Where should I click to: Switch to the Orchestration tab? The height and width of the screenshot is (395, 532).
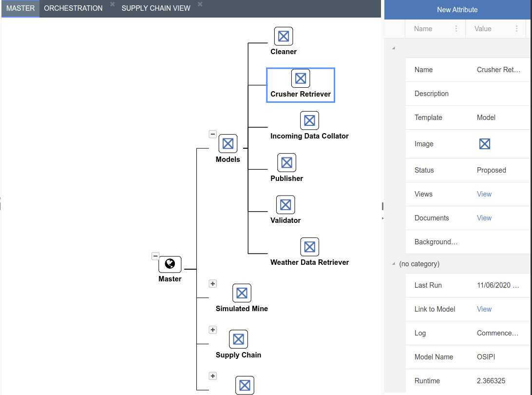73,8
